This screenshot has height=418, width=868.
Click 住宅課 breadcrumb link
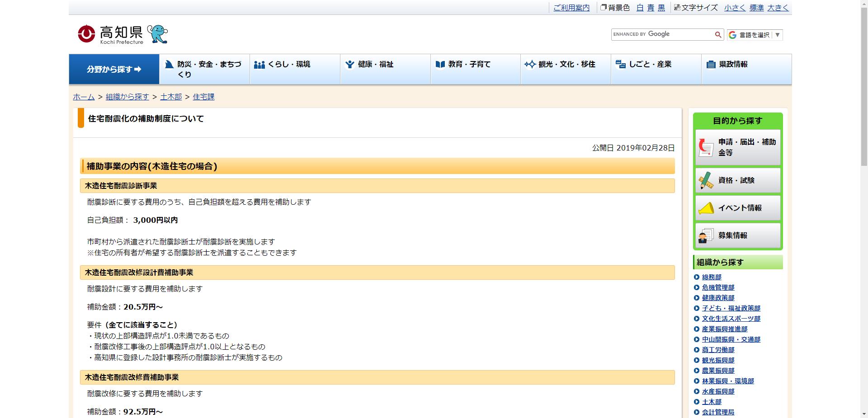pyautogui.click(x=203, y=97)
